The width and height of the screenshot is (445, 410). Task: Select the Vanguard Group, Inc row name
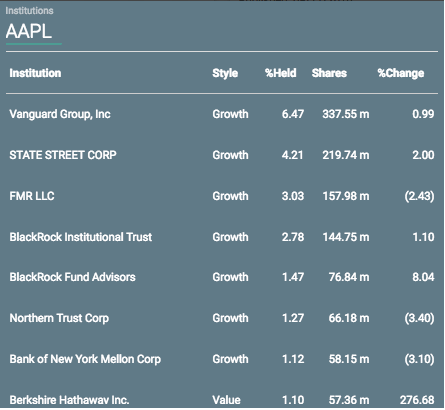point(60,114)
